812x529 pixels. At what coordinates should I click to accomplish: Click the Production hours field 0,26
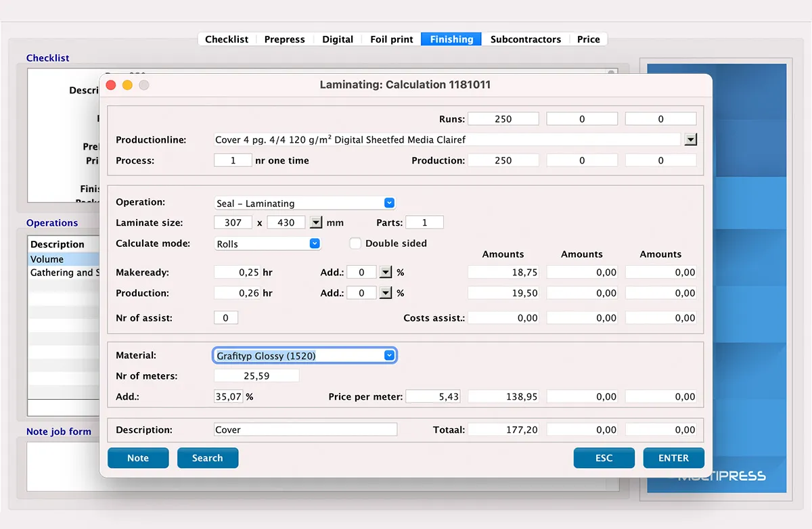(x=237, y=293)
